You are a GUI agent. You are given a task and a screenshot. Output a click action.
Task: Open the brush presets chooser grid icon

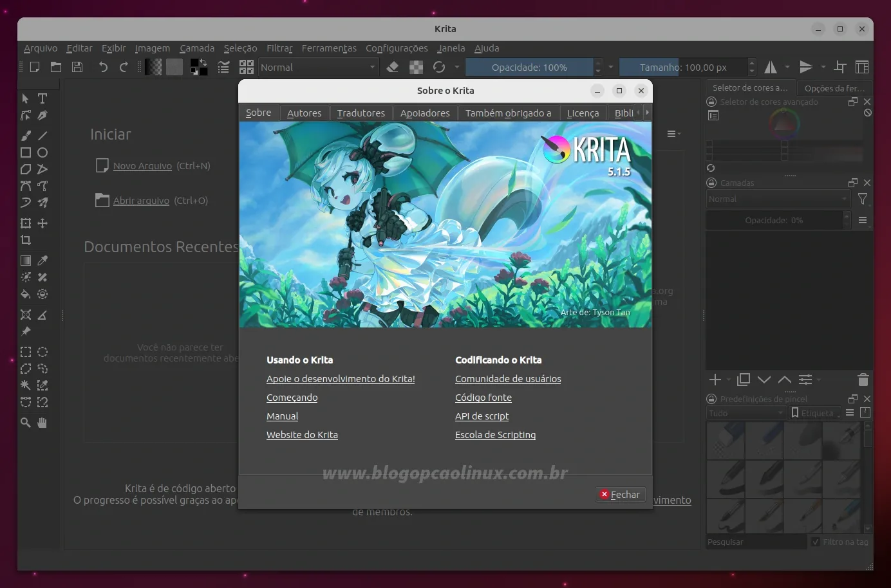click(247, 67)
